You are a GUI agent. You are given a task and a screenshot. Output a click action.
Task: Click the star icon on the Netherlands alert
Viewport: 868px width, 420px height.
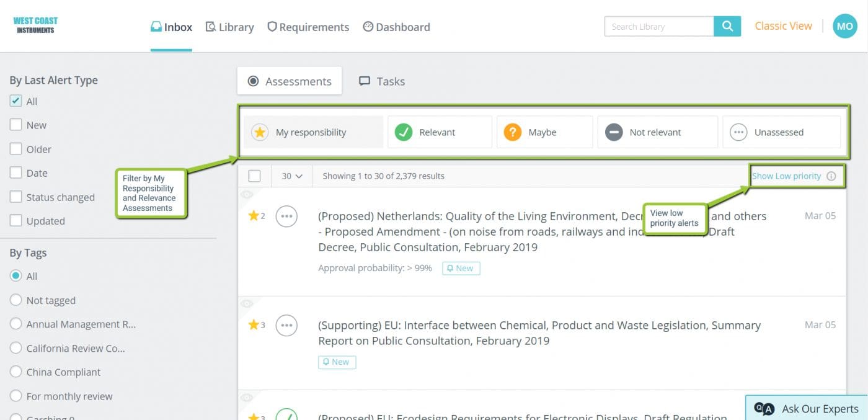pyautogui.click(x=253, y=216)
